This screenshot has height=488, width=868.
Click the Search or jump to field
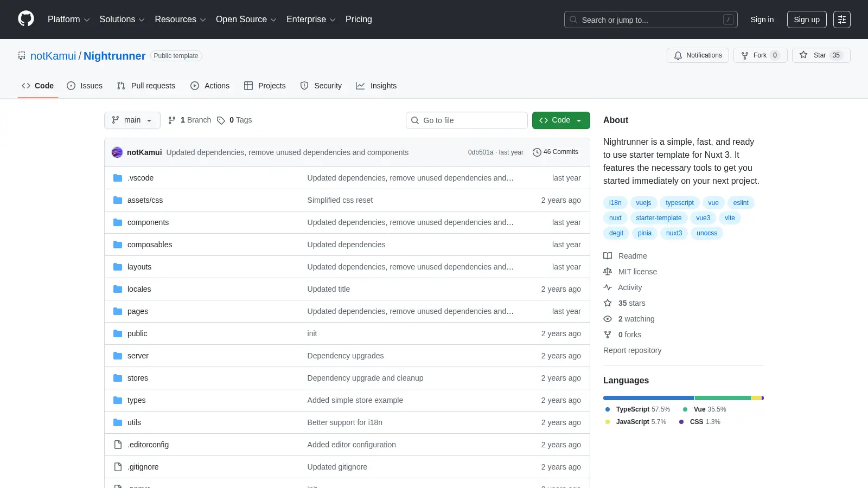click(x=651, y=20)
